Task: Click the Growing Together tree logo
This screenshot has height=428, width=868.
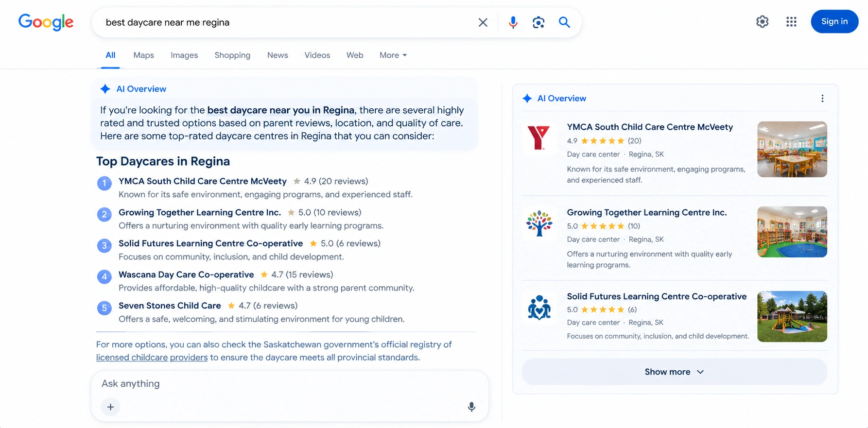Action: pos(539,223)
